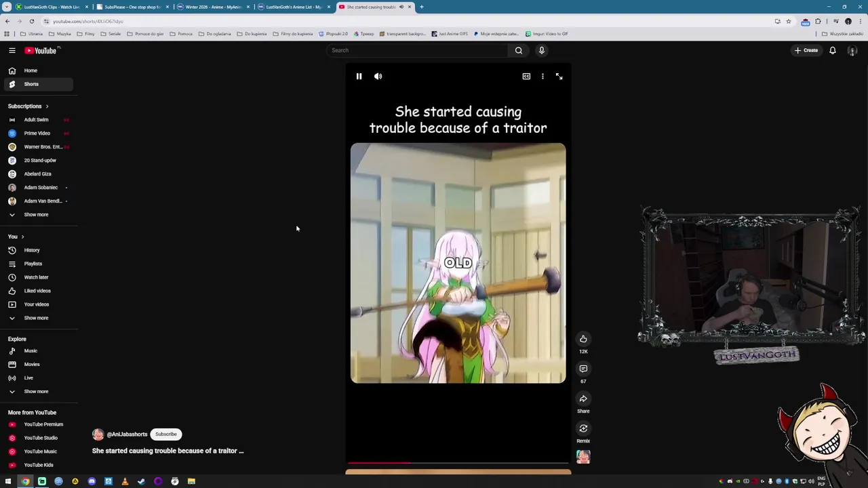Open the comments with 67 replies
The height and width of the screenshot is (488, 868).
point(583,369)
